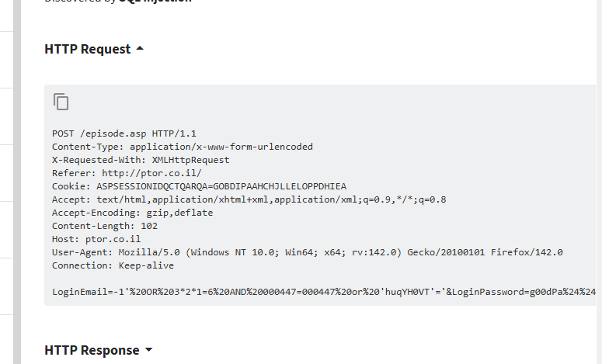Click the HTTP Response heading
Screen dimensions: 602x364
click(92, 350)
